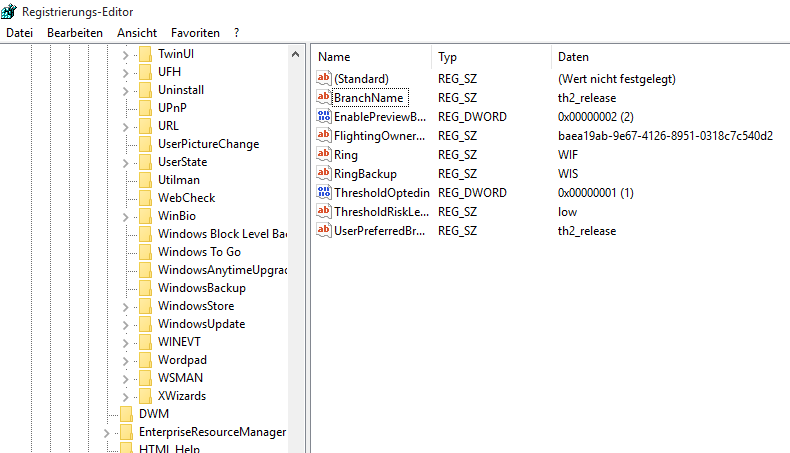Select the WINEVT key label
This screenshot has height=453, width=790.
(x=179, y=342)
